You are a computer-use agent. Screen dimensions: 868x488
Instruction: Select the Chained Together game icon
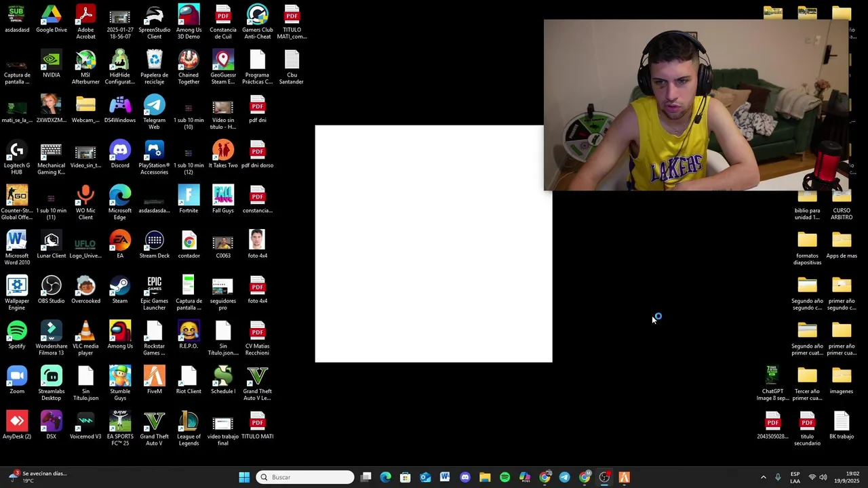(189, 67)
